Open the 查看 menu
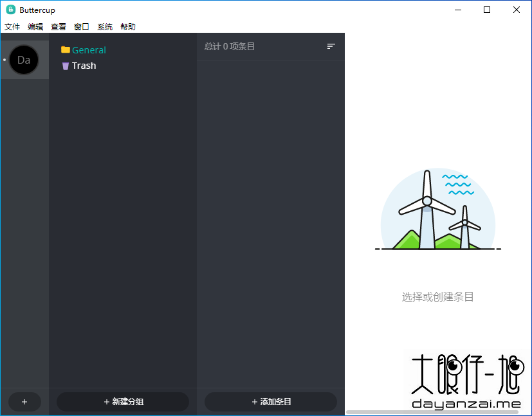 pos(59,27)
